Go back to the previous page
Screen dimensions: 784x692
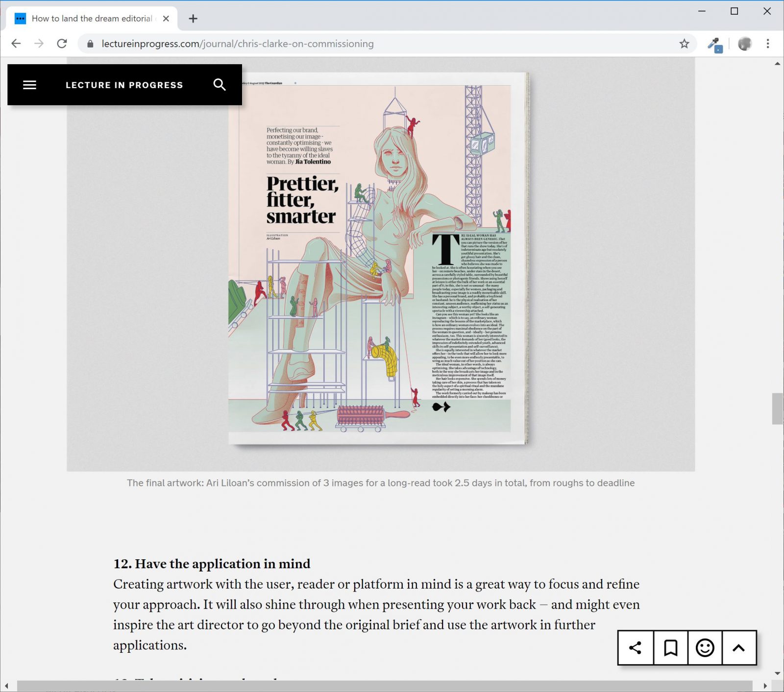point(16,44)
